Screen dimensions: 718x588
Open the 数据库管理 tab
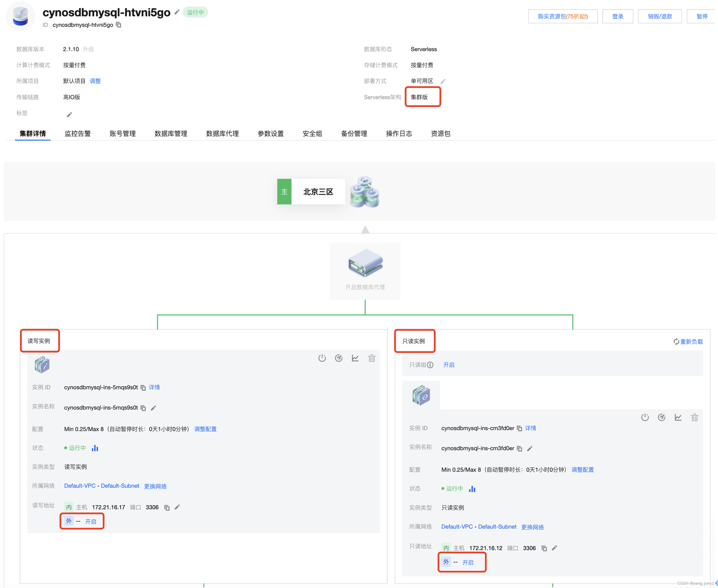pos(171,133)
